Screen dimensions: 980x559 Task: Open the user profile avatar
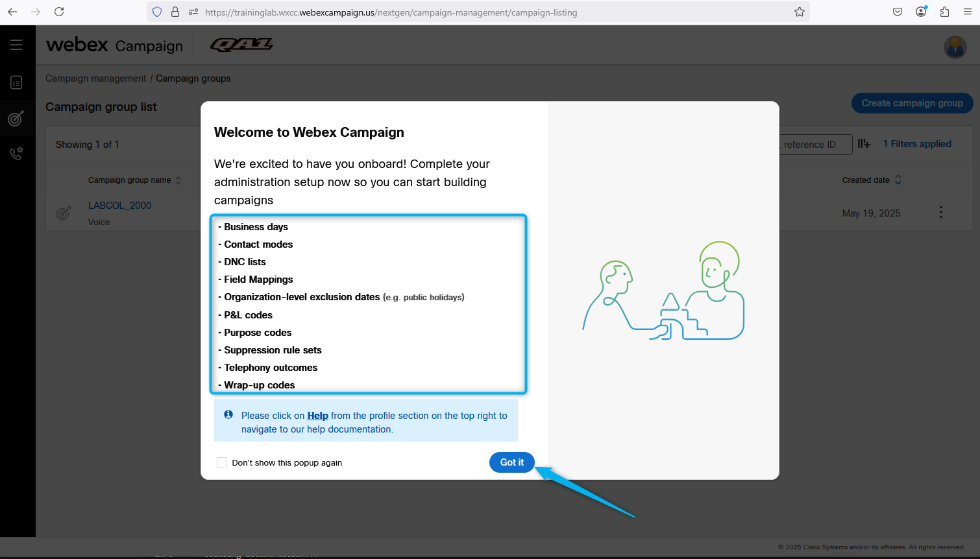955,47
